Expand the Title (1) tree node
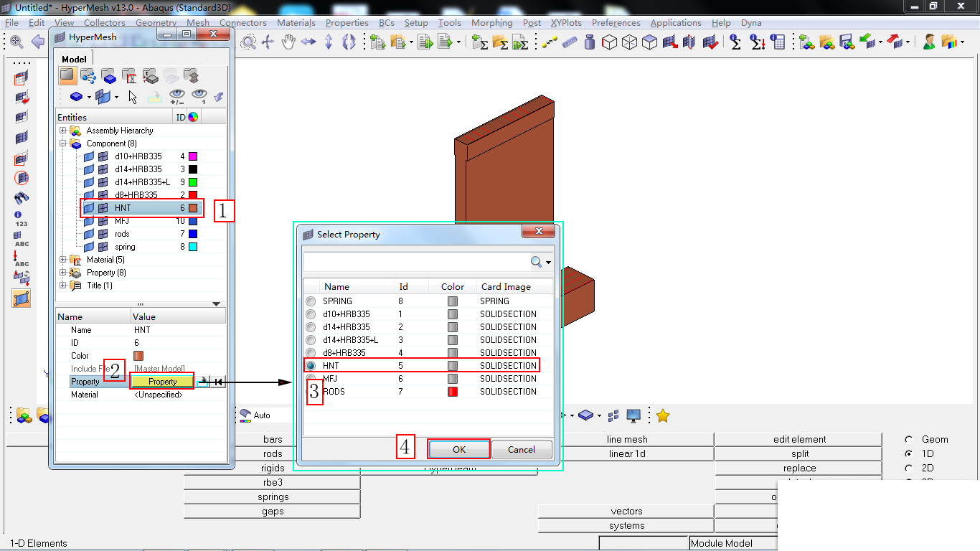 click(x=63, y=286)
